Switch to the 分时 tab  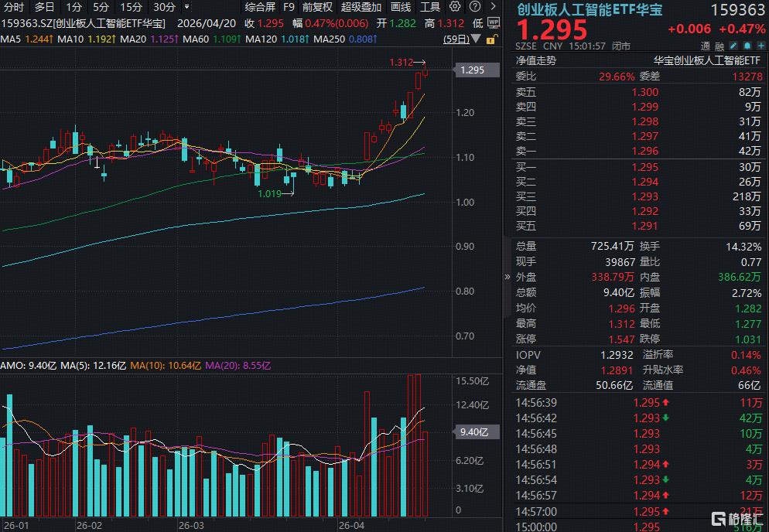tap(13, 7)
